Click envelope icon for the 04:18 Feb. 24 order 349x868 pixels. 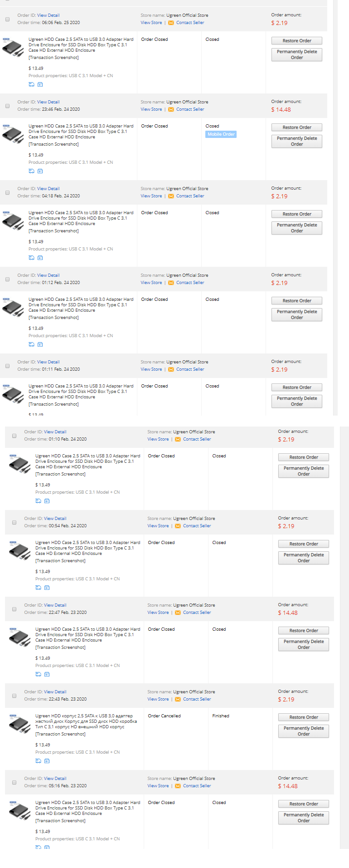click(x=171, y=196)
